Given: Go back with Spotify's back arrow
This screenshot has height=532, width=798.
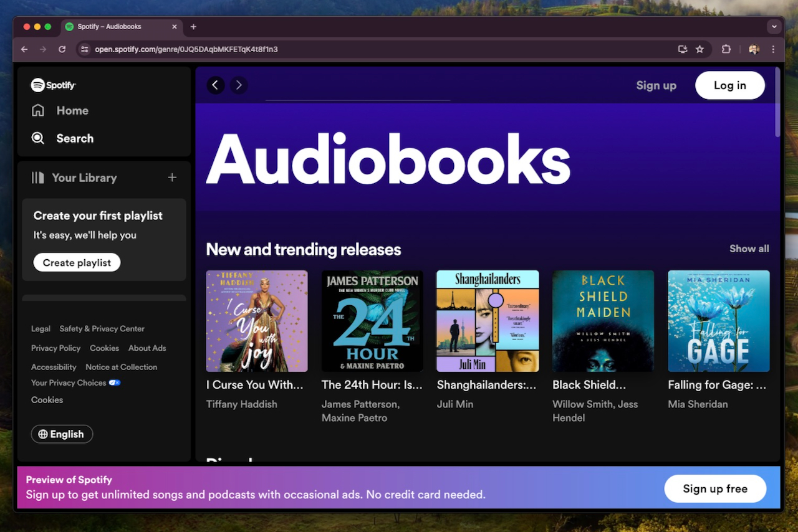Looking at the screenshot, I should pyautogui.click(x=216, y=85).
